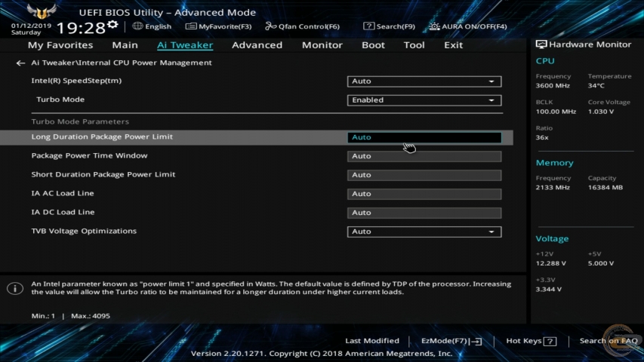Image resolution: width=644 pixels, height=362 pixels.
Task: Click the IA DC Load Line value field
Action: click(424, 213)
